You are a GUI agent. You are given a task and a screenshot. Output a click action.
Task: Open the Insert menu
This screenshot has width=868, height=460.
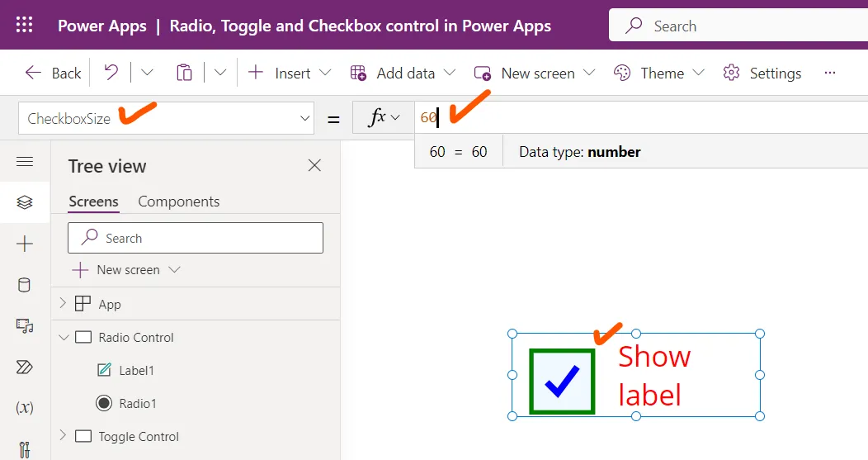[279, 73]
